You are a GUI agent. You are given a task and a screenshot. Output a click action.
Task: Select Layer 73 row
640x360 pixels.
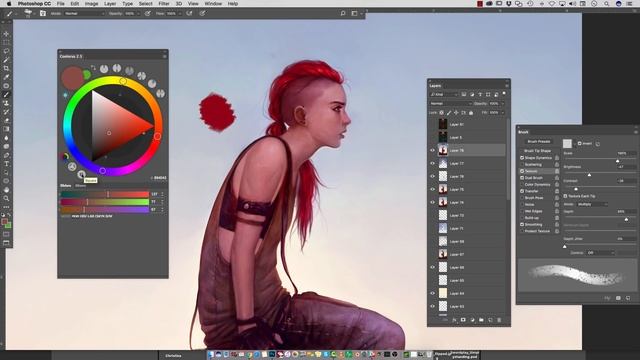pyautogui.click(x=467, y=216)
